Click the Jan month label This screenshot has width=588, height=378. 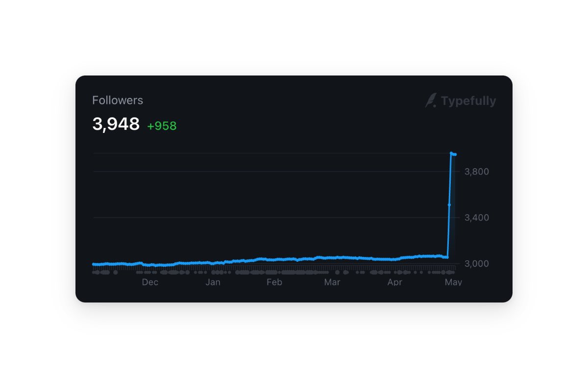point(213,282)
